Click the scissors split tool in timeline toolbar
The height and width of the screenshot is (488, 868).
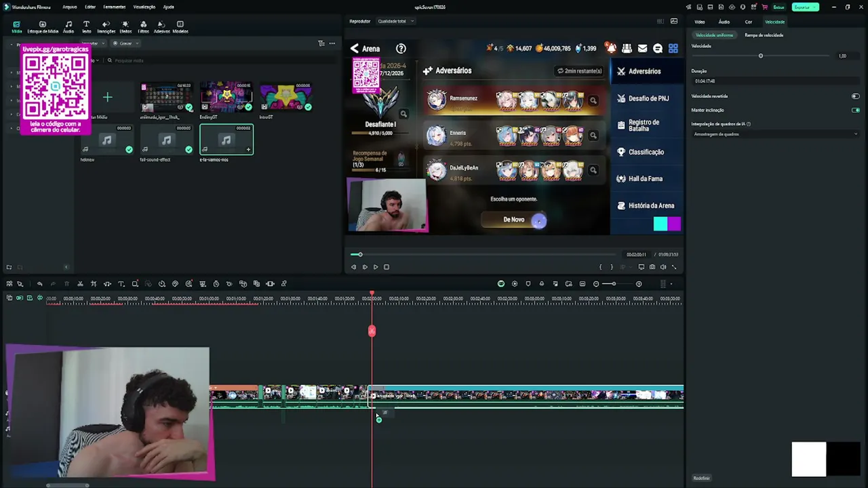tap(80, 284)
